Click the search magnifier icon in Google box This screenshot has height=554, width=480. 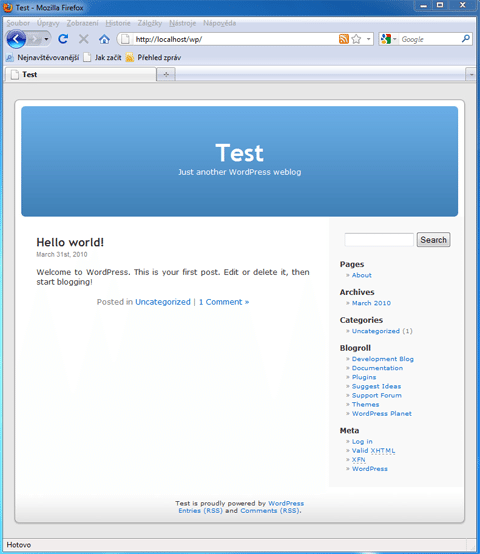click(x=466, y=39)
